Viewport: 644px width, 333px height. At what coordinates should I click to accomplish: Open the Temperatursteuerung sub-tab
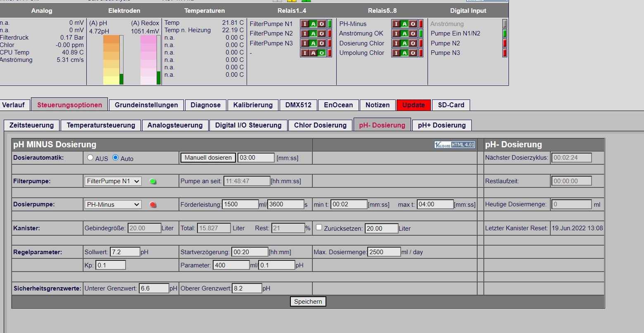[101, 125]
